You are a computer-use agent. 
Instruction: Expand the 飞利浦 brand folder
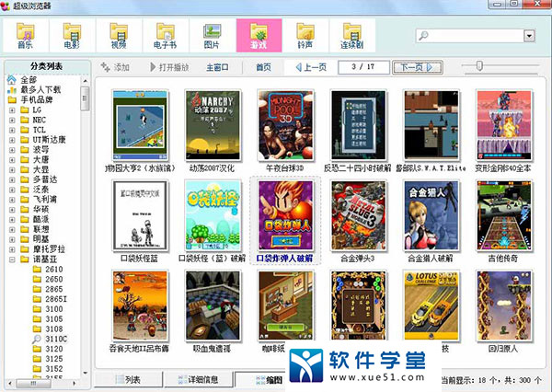pyautogui.click(x=12, y=200)
